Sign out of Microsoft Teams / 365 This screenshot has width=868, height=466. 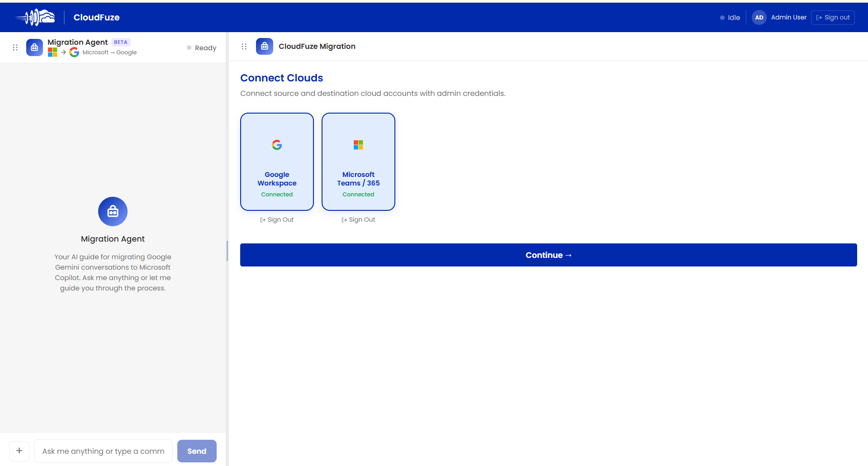(358, 220)
